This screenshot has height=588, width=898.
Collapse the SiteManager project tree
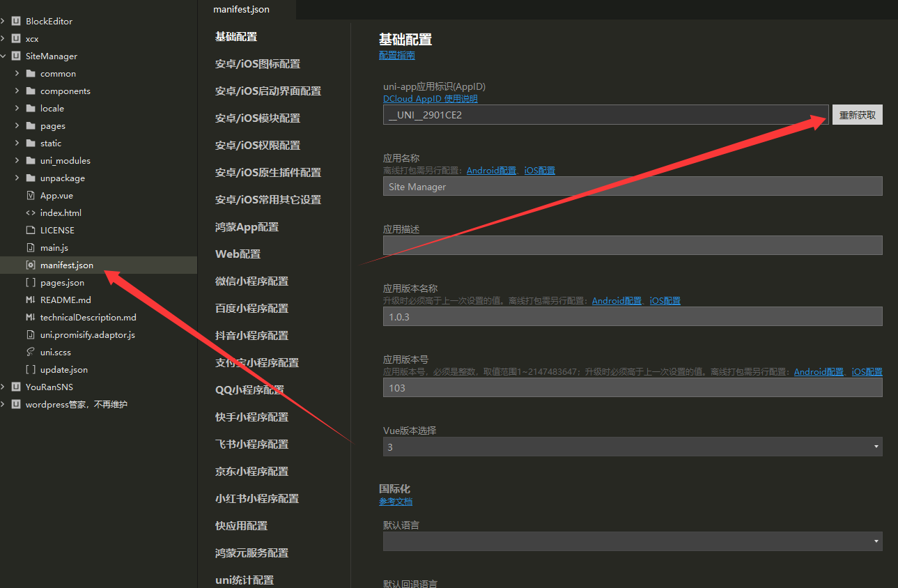3,56
